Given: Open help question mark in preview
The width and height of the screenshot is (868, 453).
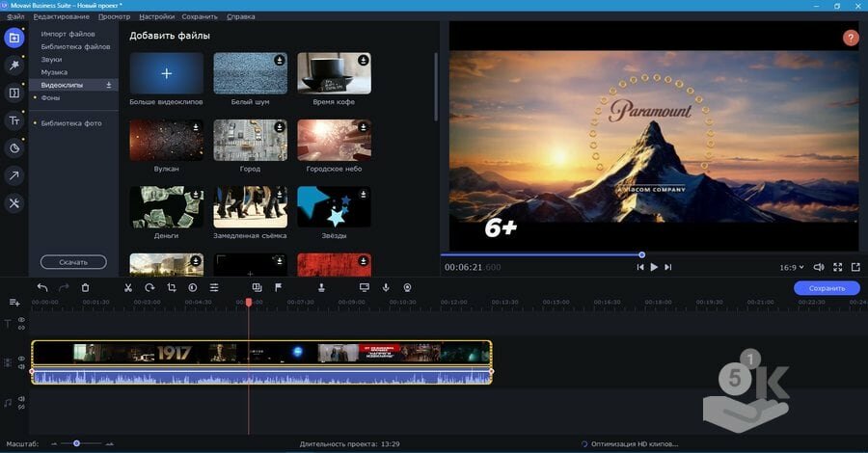Looking at the screenshot, I should pyautogui.click(x=851, y=38).
